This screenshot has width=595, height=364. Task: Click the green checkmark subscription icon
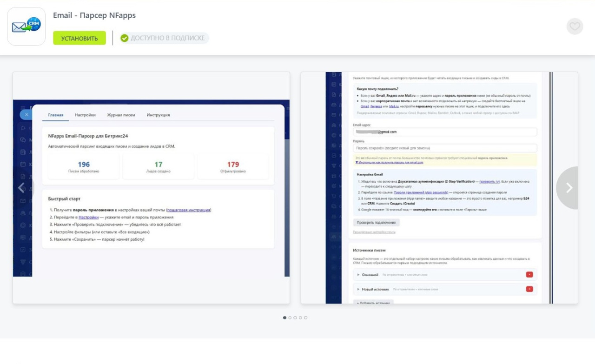click(x=125, y=38)
